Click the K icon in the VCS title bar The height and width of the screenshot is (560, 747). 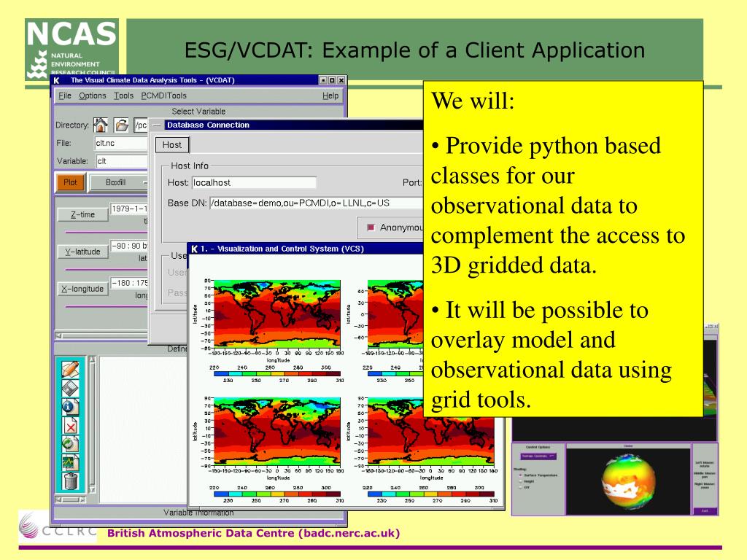click(x=194, y=249)
